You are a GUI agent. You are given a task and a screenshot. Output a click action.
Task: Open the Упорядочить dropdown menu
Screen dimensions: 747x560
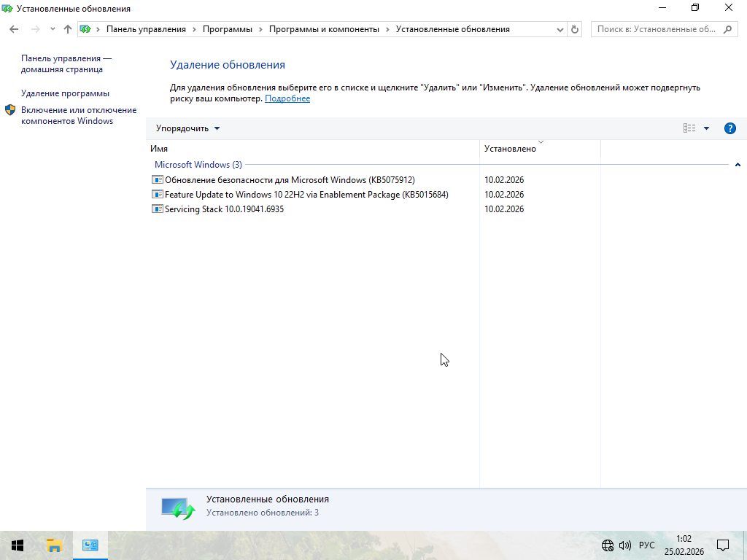(x=187, y=128)
